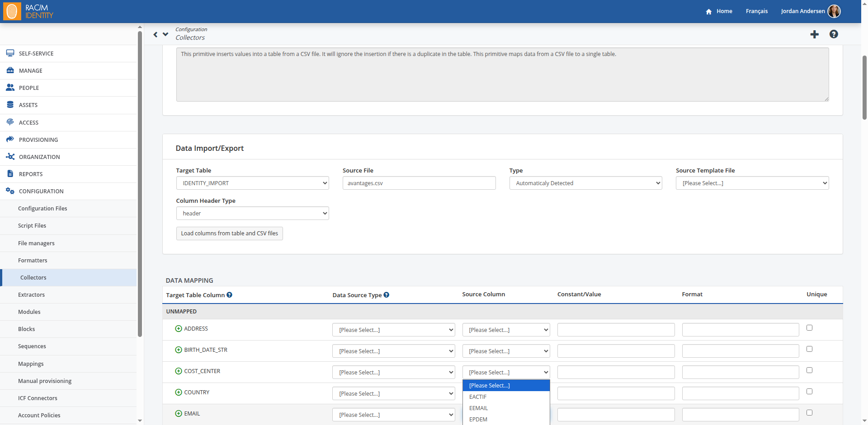The height and width of the screenshot is (425, 868).
Task: Open Script Files in the sidebar
Action: tap(68, 226)
